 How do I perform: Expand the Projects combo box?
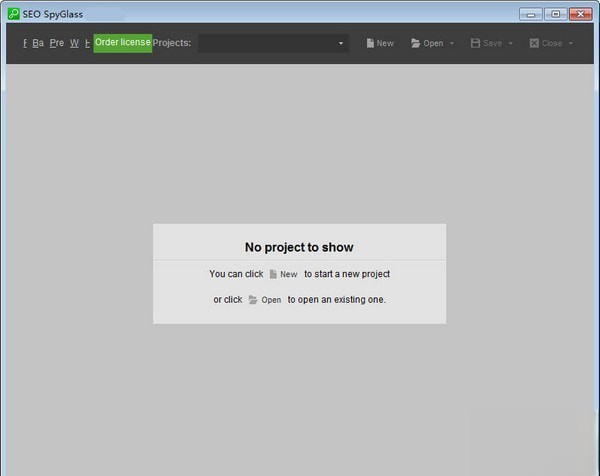(x=273, y=43)
